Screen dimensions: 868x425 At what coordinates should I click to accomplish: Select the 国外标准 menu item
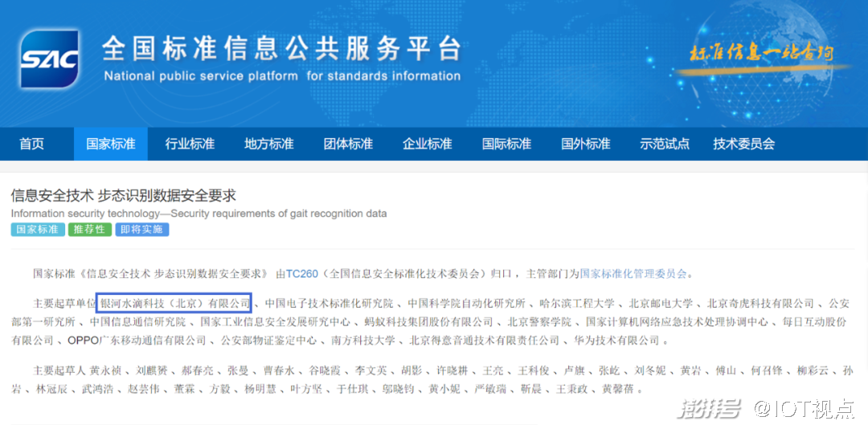click(586, 144)
